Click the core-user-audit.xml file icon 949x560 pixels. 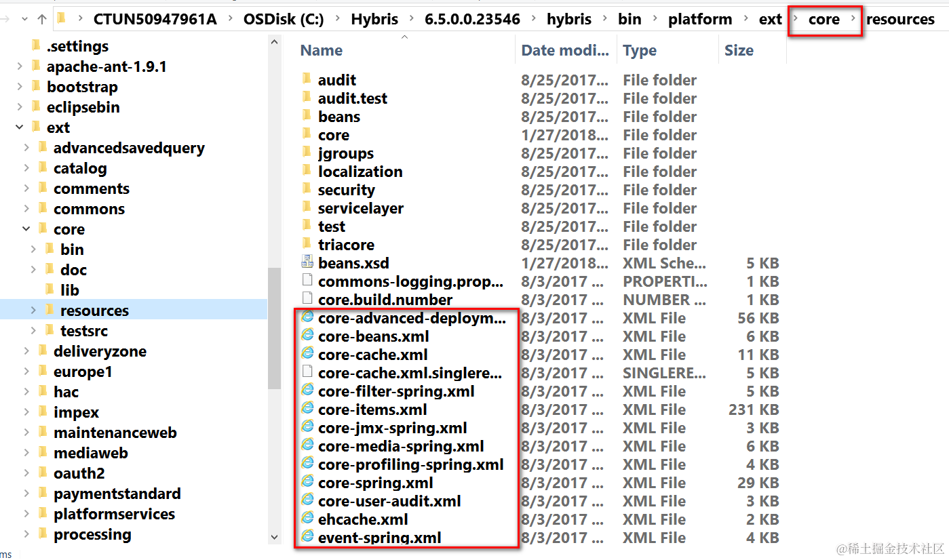pyautogui.click(x=307, y=500)
